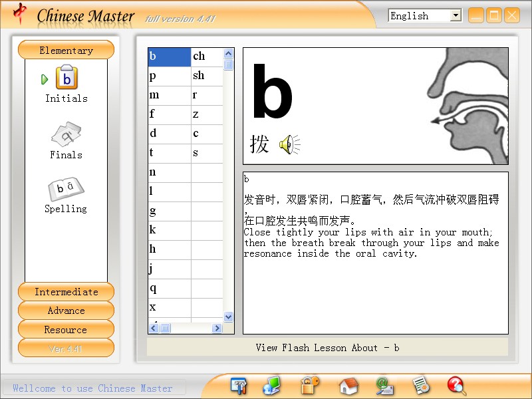Select initial k in the list
The width and height of the screenshot is (532, 399).
[x=170, y=231]
